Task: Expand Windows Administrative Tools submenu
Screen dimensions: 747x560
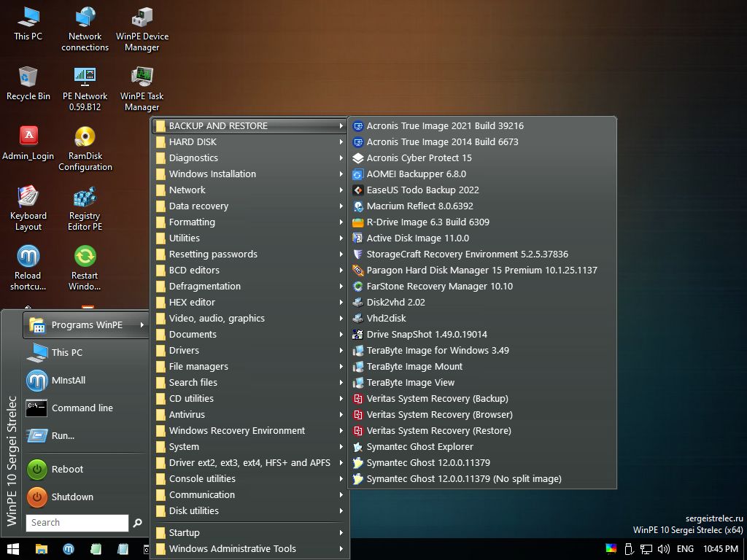Action: pos(249,548)
